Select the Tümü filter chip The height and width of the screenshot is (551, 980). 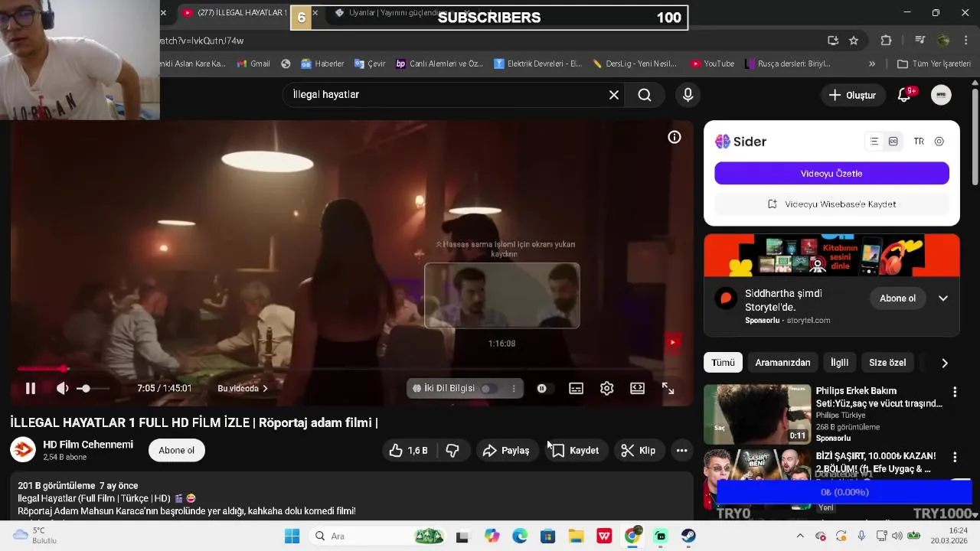723,363
